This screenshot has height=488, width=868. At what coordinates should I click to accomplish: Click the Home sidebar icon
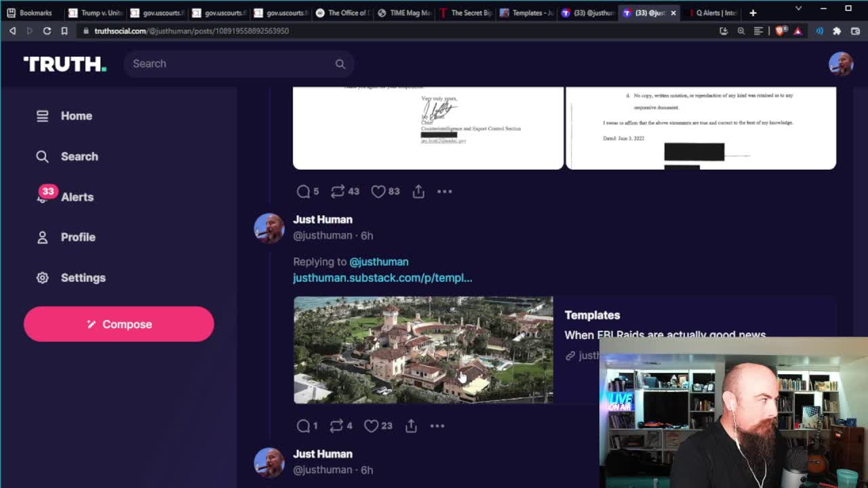42,116
